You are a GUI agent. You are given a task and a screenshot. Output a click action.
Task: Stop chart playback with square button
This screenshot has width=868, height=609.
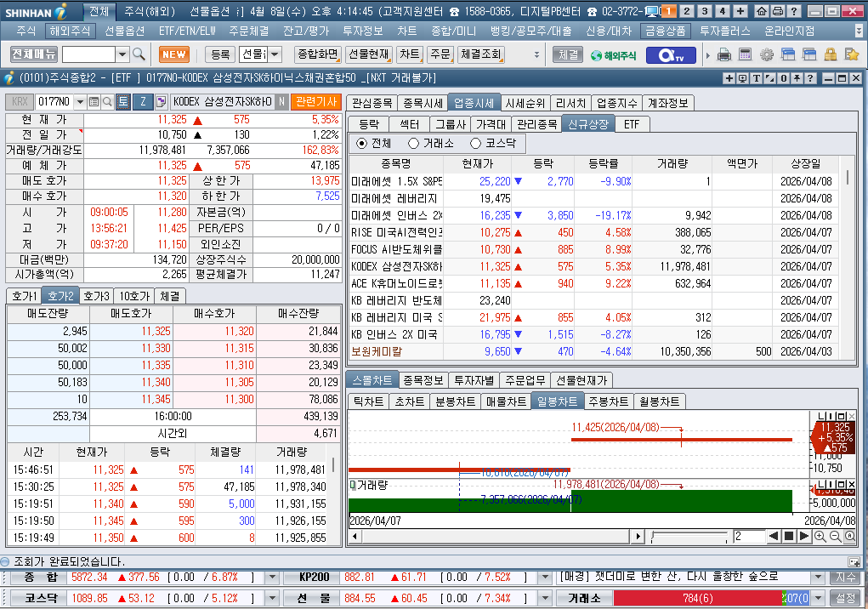[x=790, y=536]
